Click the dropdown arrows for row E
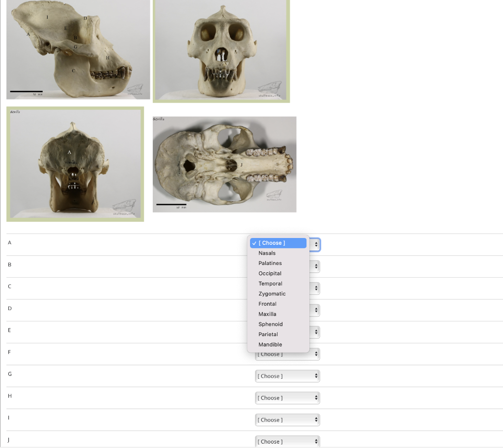Image resolution: width=503 pixels, height=448 pixels. point(316,332)
